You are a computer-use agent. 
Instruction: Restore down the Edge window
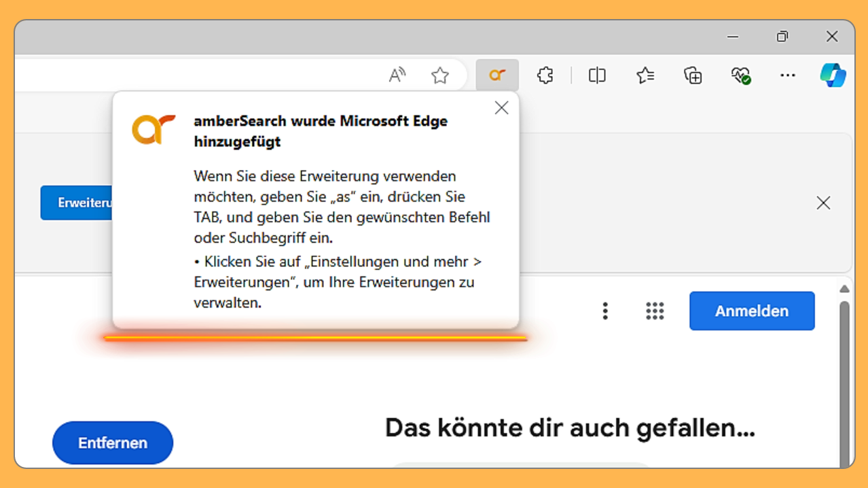click(x=782, y=37)
